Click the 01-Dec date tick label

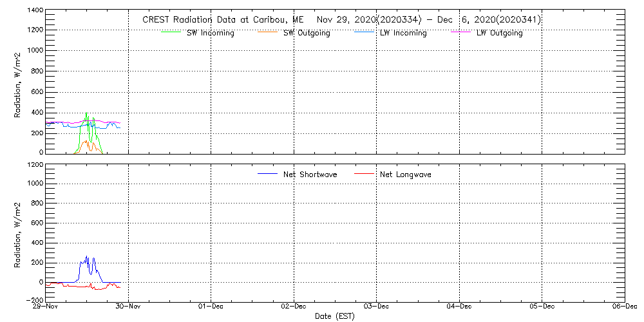coord(211,307)
